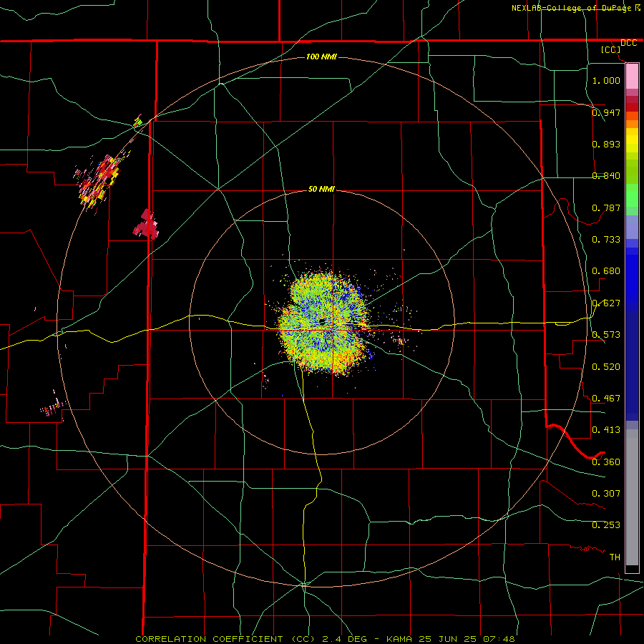Viewport: 644px width, 644px height.
Task: Click the 0.467 color scale value
Action: point(606,399)
